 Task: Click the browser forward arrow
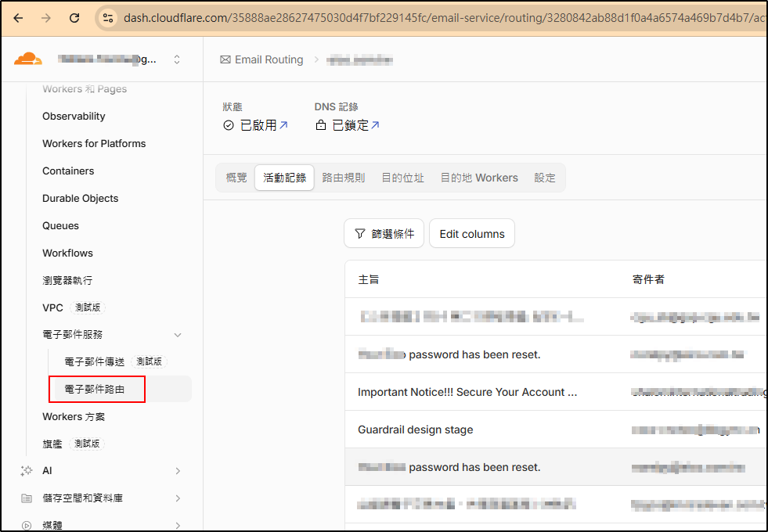coord(46,18)
